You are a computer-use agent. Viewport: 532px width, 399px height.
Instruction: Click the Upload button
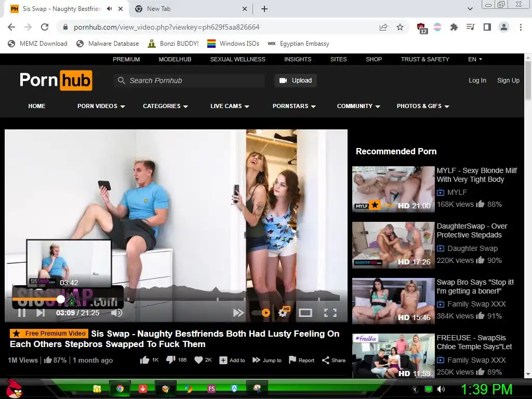tap(296, 81)
